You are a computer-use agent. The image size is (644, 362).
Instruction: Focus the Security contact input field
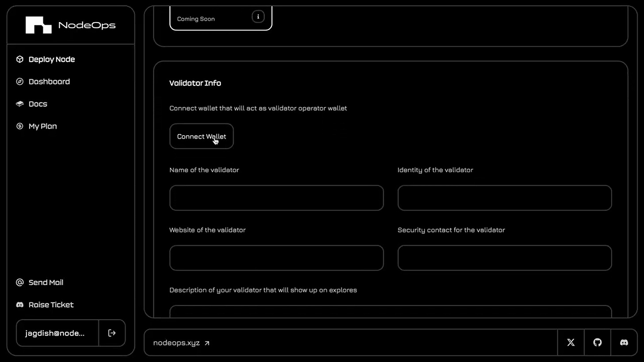coord(505,258)
